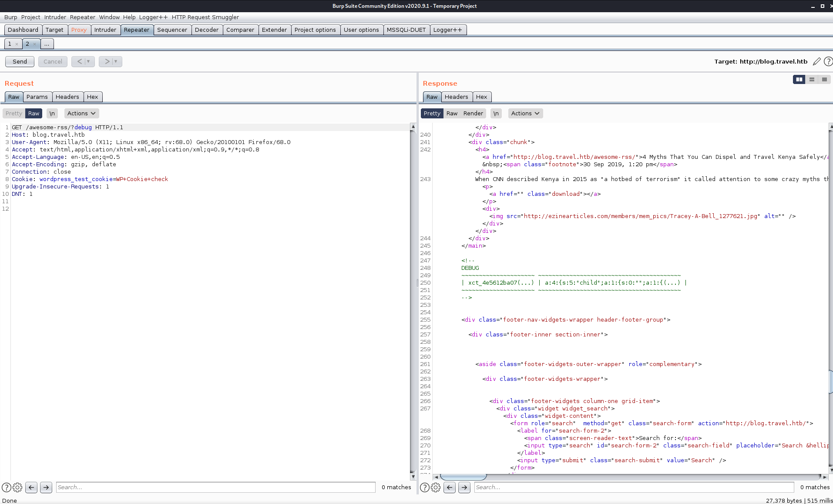833x504 pixels.
Task: Select the combined tabbed layout view icon
Action: pyautogui.click(x=824, y=79)
